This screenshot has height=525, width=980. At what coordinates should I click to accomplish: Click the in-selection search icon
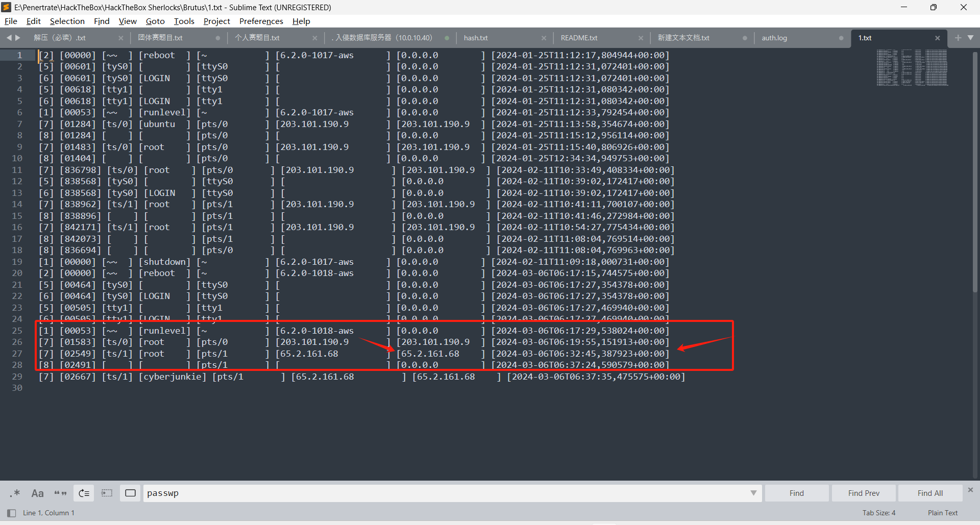coord(107,493)
